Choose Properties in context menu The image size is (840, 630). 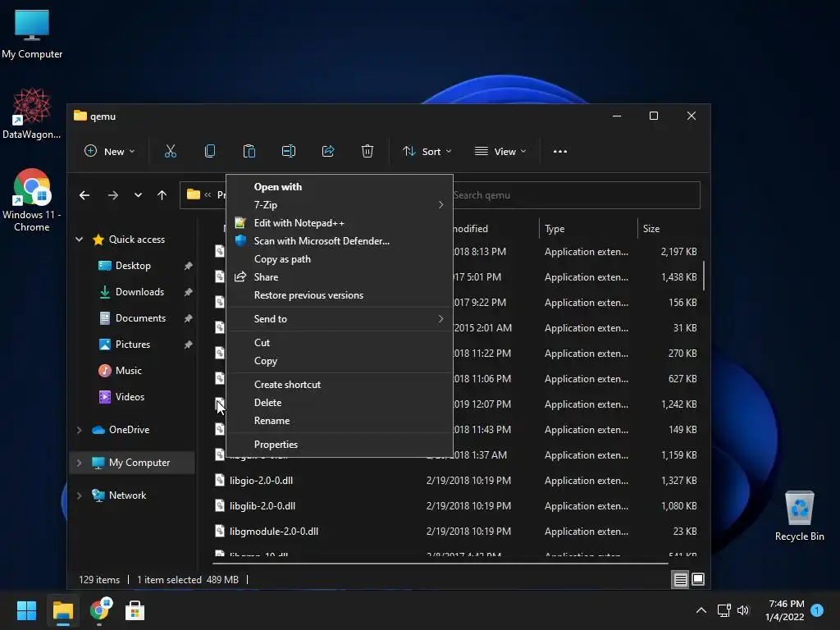tap(340, 445)
